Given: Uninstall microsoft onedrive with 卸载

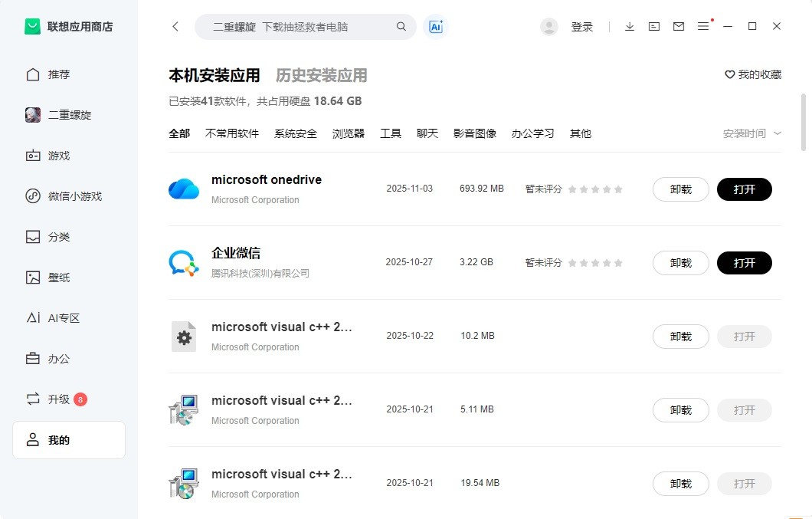Looking at the screenshot, I should [x=680, y=189].
